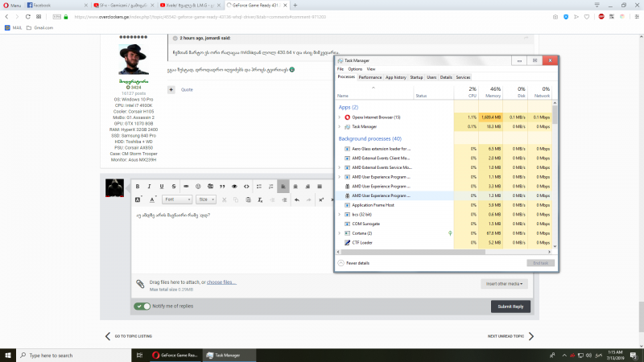Apply italic formatting in editor toolbar

coord(150,186)
